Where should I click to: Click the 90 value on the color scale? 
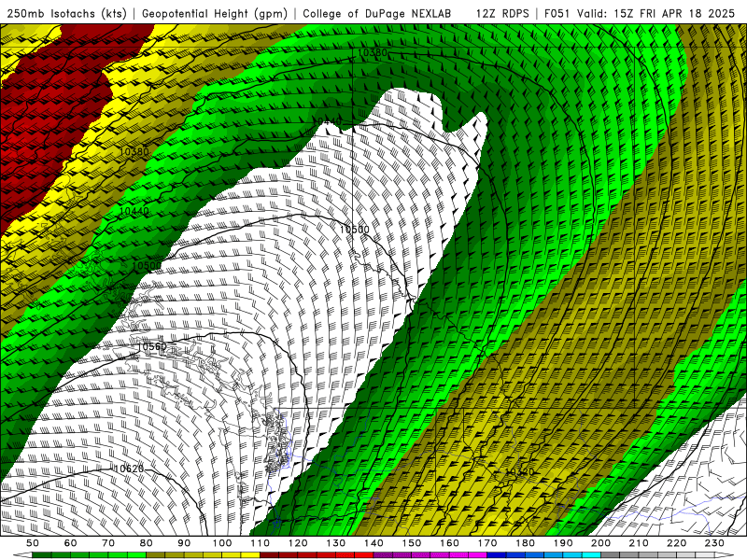pos(184,543)
